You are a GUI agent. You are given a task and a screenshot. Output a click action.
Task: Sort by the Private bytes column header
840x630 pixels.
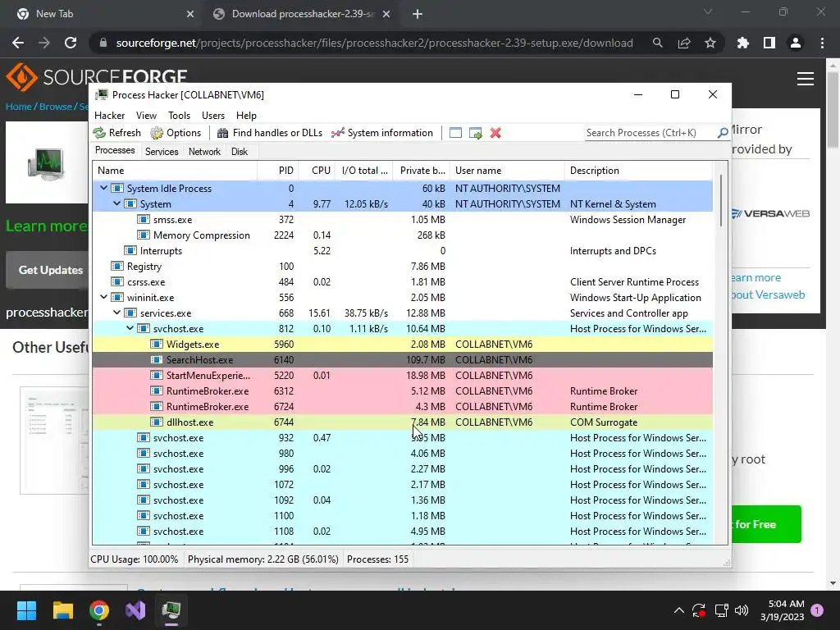click(422, 171)
